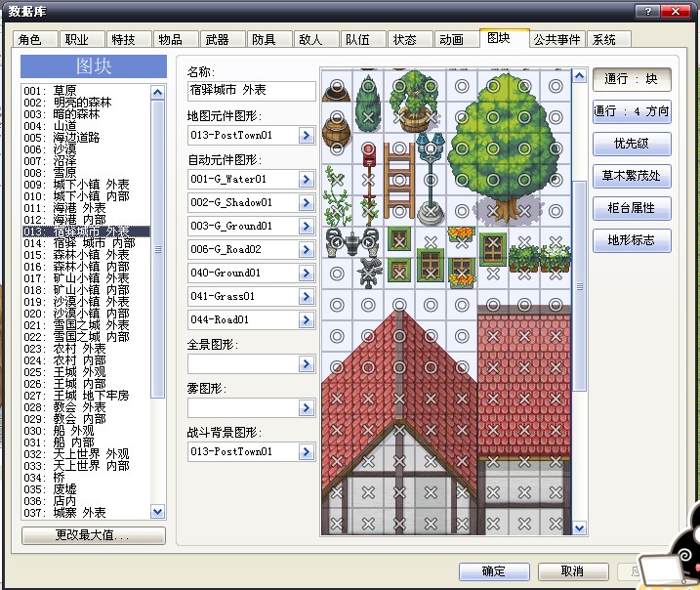700x590 pixels.
Task: Switch to 优先级 editing mode
Action: click(x=632, y=144)
